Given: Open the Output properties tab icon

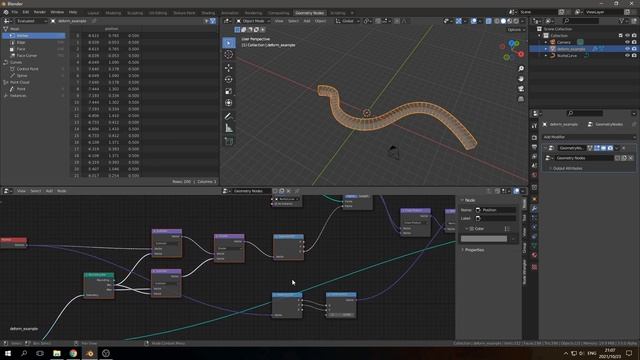Looking at the screenshot, I should pyautogui.click(x=534, y=147).
